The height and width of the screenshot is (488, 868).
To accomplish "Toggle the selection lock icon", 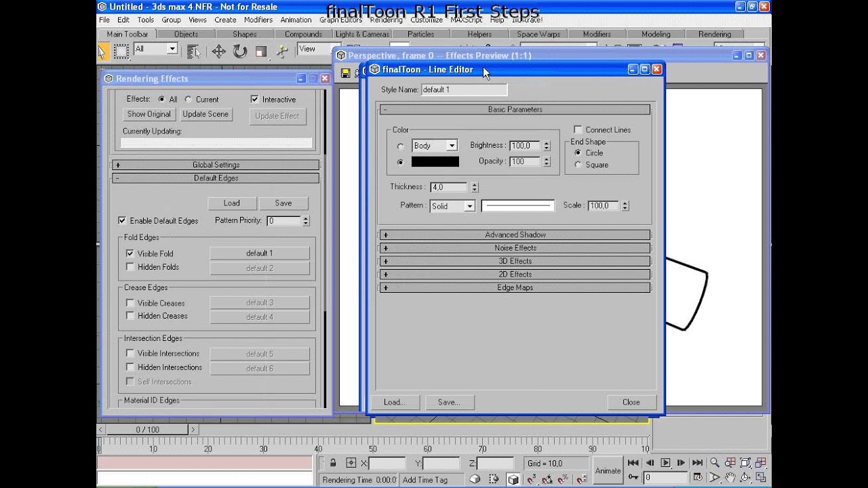I will [x=333, y=463].
